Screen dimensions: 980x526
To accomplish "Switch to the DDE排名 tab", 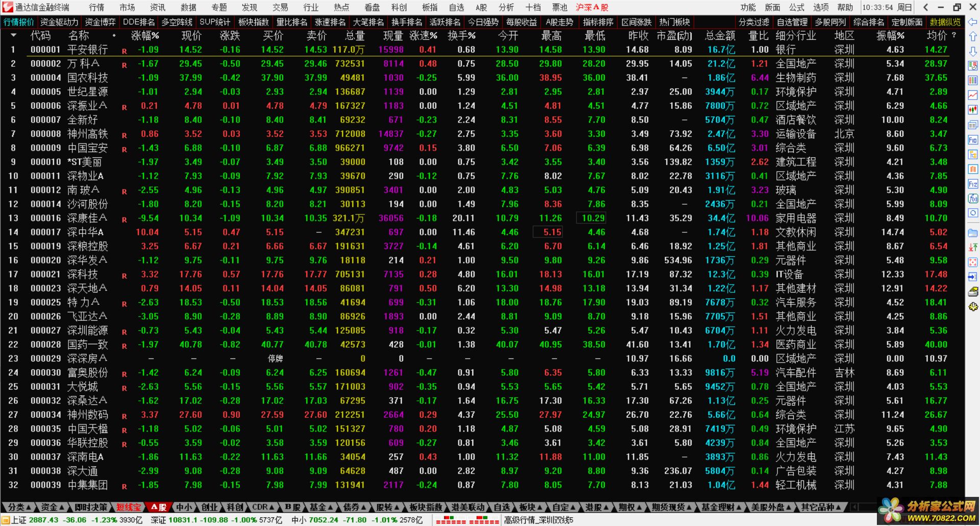I will 139,22.
